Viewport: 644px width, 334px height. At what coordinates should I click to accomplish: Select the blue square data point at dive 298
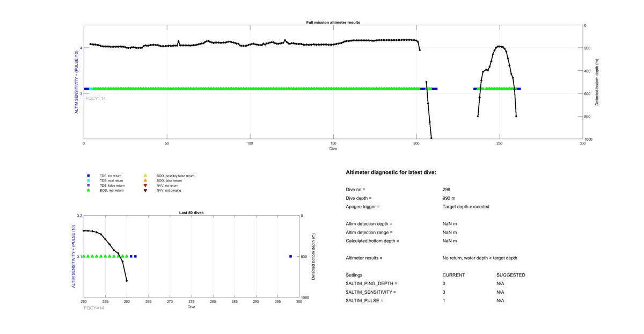click(x=290, y=256)
